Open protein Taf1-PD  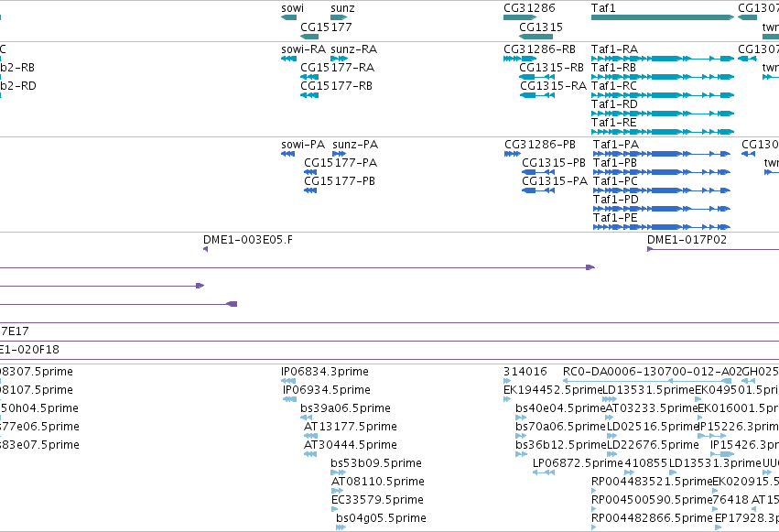tap(615, 200)
